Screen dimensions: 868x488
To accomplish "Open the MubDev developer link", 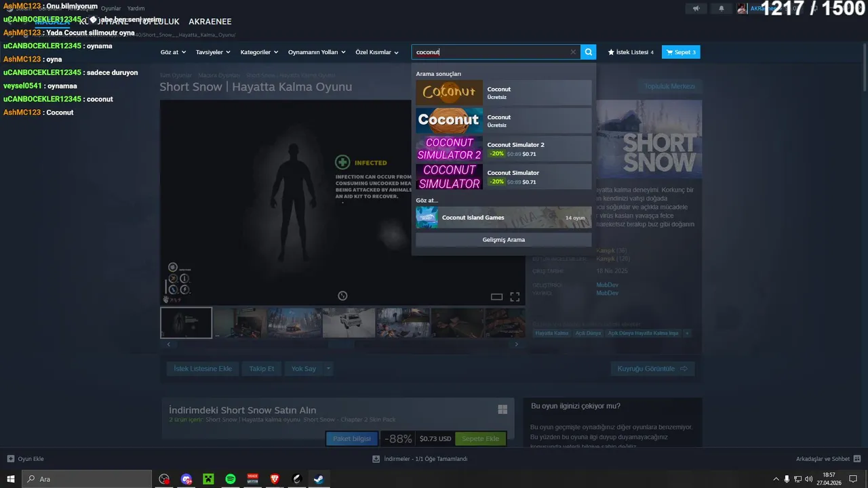I will (x=607, y=285).
